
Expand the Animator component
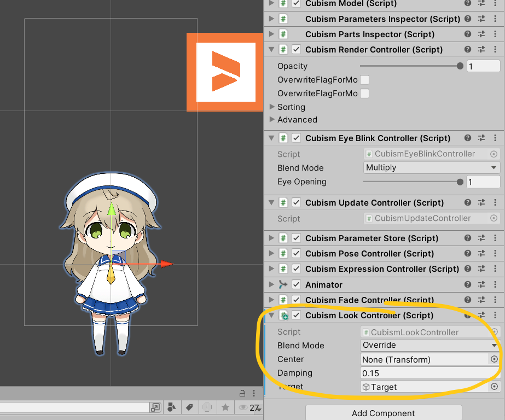pyautogui.click(x=271, y=284)
